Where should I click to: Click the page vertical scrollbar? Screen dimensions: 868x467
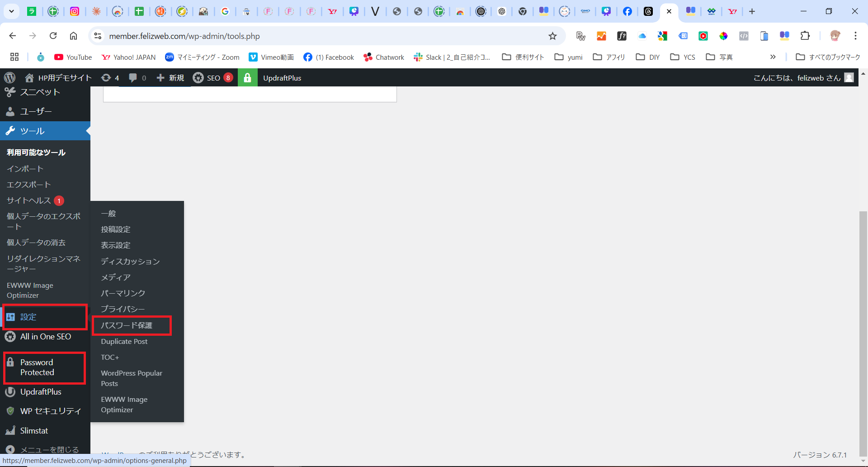(863, 334)
